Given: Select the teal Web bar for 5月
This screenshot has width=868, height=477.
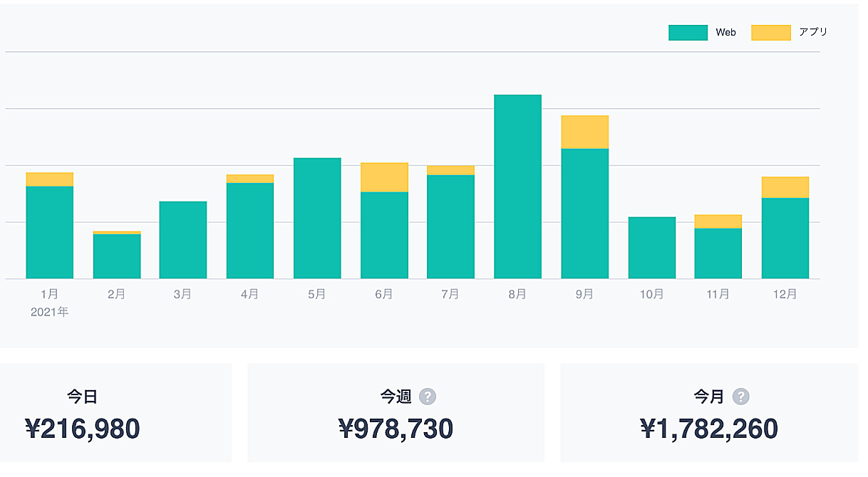Looking at the screenshot, I should click(317, 219).
